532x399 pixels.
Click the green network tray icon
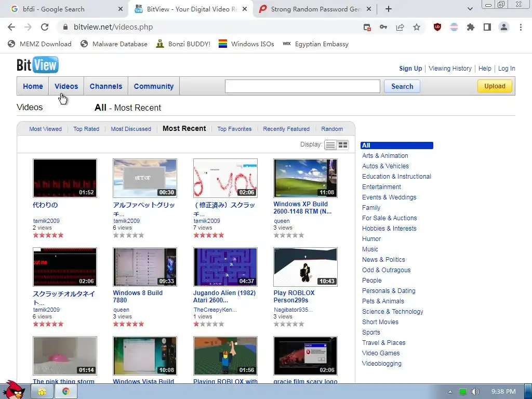[462, 392]
